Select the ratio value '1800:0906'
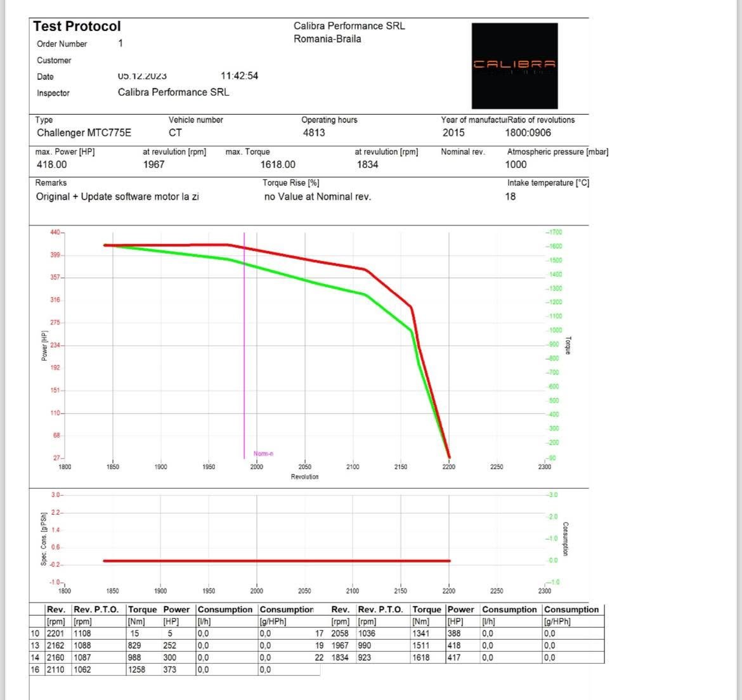This screenshot has height=700, width=742. 528,133
